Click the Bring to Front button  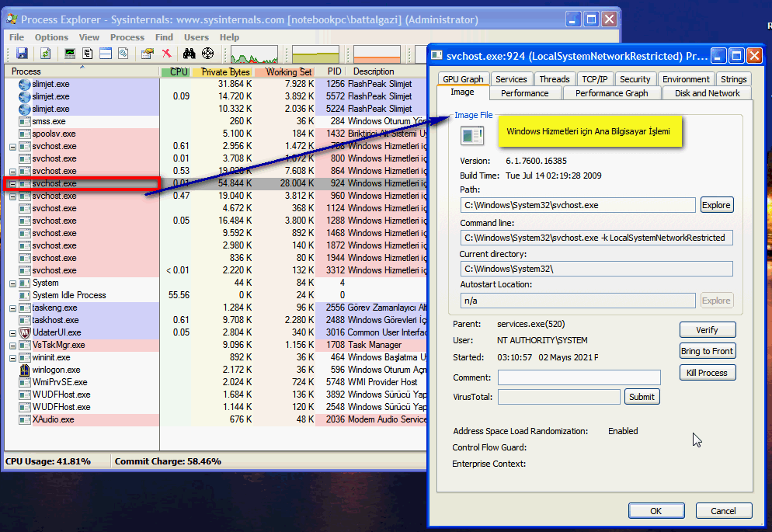708,351
